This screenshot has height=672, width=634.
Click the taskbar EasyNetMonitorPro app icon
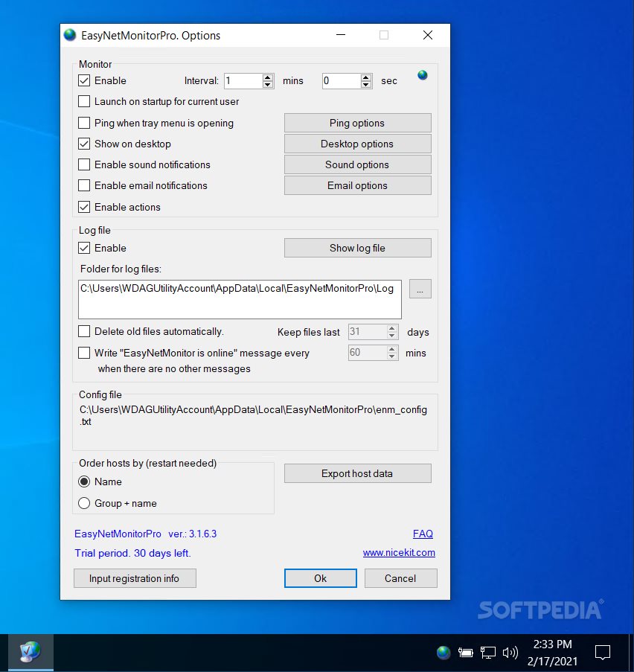point(31,652)
